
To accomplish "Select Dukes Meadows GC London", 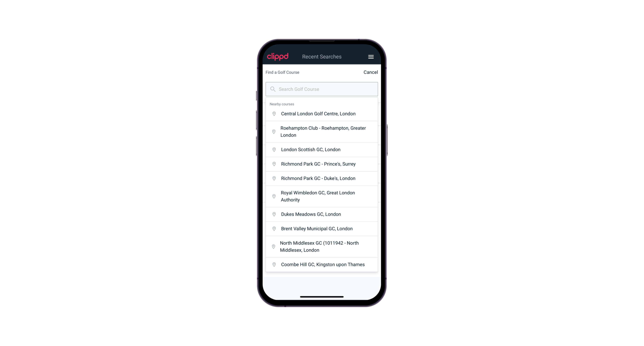I will (x=322, y=214).
